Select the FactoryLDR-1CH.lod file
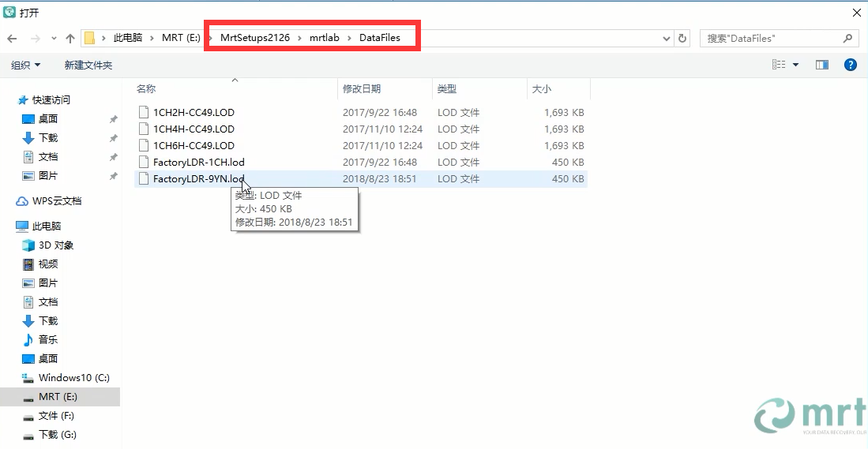868x449 pixels. point(198,162)
